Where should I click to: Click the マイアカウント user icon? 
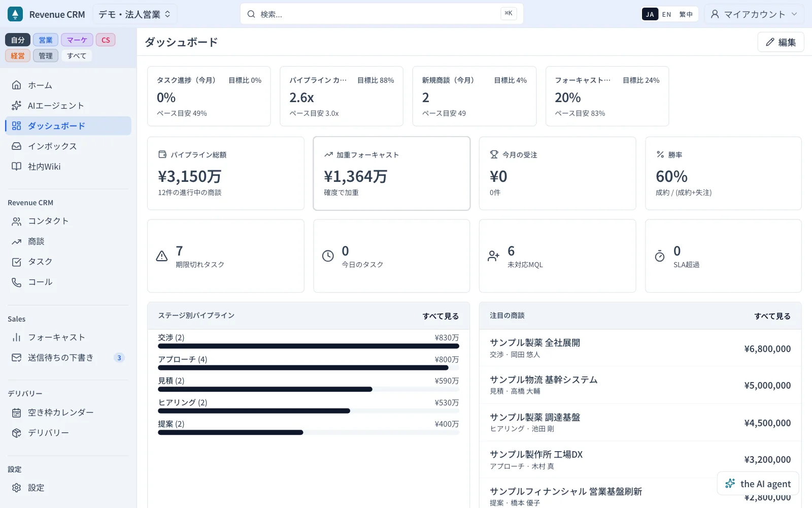[x=715, y=14]
